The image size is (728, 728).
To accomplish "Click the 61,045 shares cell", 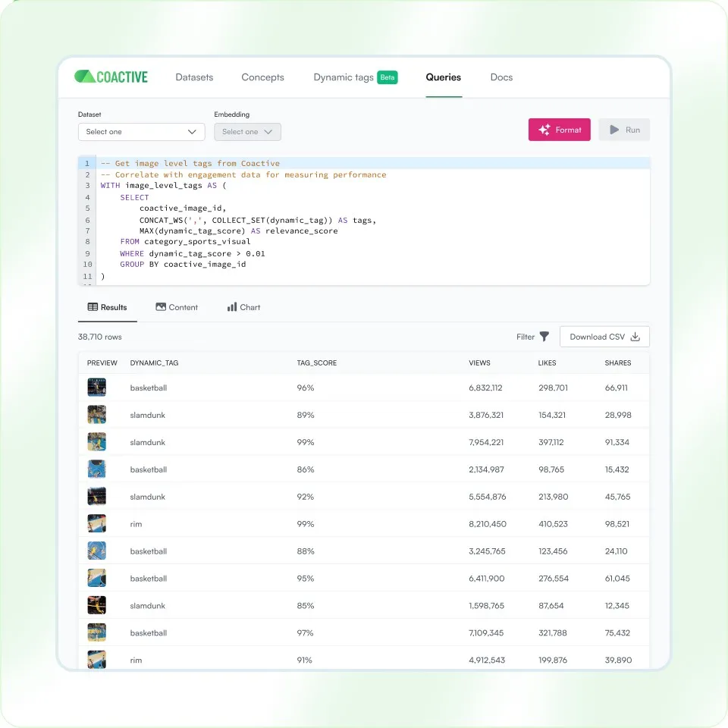I will point(617,579).
